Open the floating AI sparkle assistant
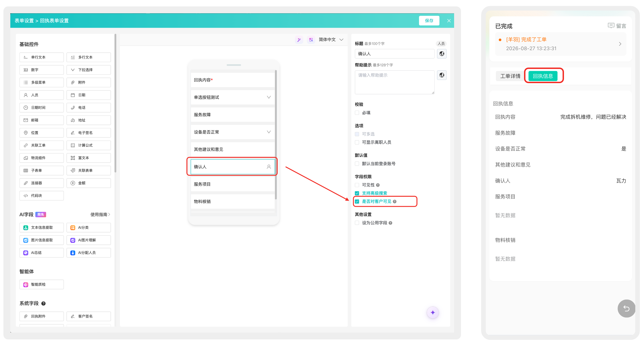 click(433, 313)
